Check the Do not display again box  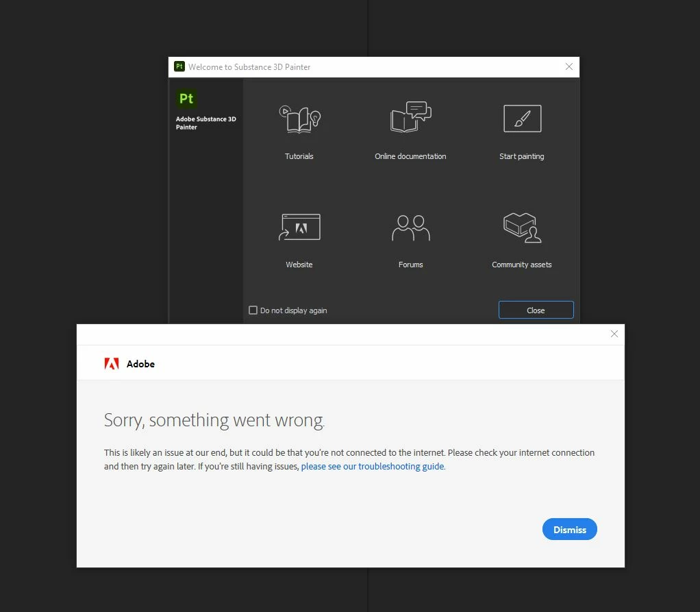(253, 310)
